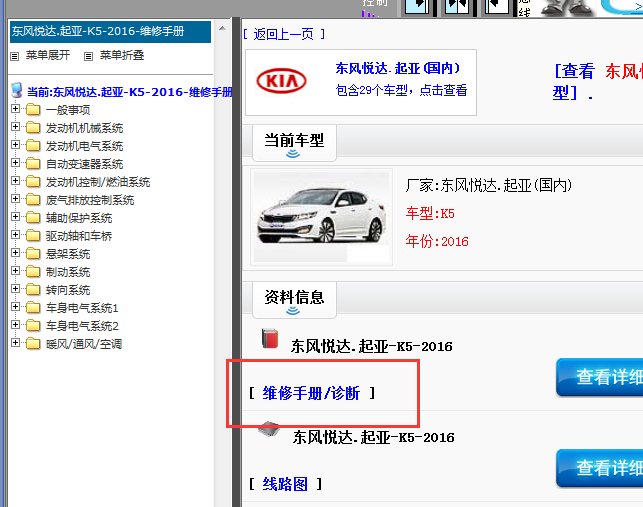This screenshot has height=507, width=643.
Task: Click the 发动机机械系统 folder icon
Action: click(33, 128)
